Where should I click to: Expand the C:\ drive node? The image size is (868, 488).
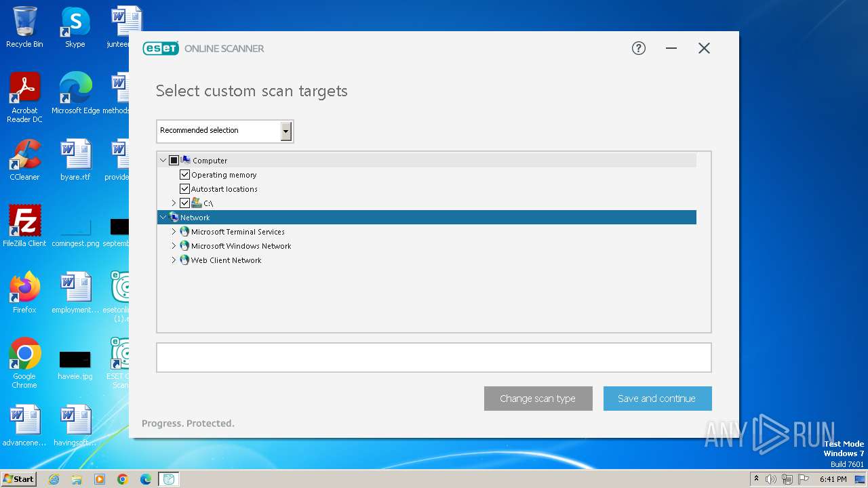[174, 203]
